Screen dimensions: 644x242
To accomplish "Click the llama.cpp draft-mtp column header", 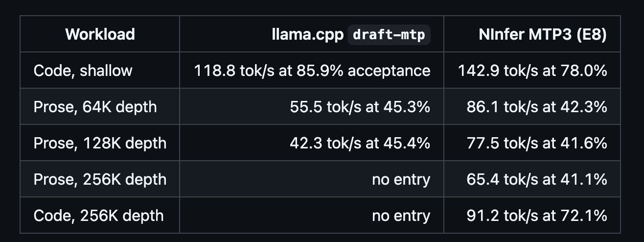I will click(312, 34).
